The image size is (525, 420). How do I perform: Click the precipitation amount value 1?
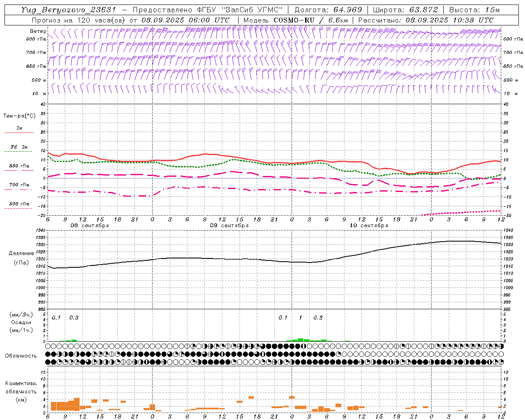301,318
